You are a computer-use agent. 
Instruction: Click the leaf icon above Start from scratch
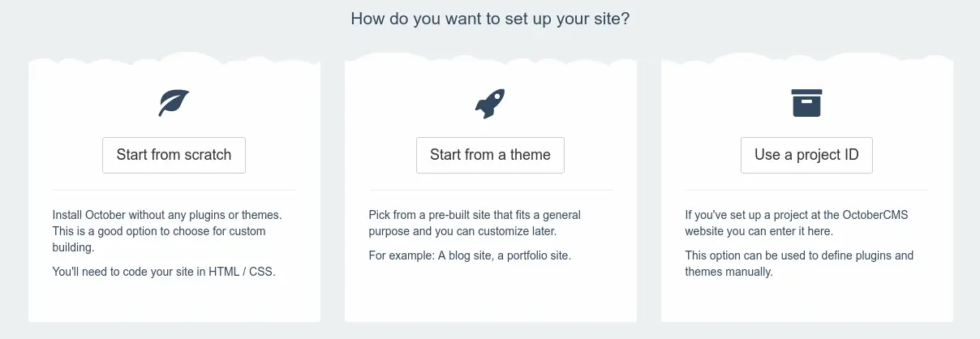(x=174, y=103)
